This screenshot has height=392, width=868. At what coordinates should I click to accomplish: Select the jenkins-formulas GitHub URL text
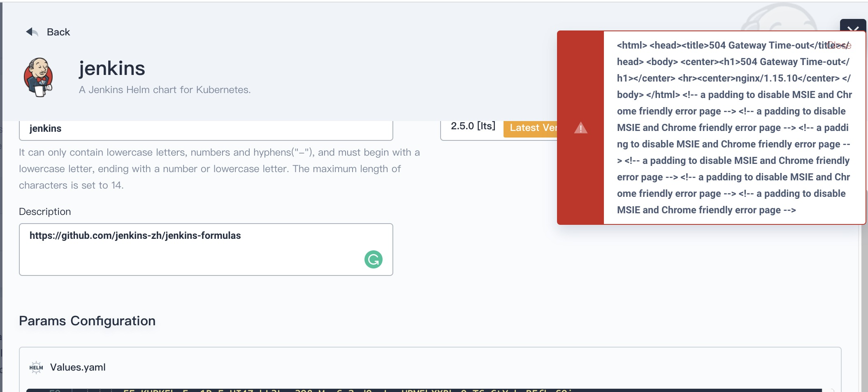pos(136,236)
